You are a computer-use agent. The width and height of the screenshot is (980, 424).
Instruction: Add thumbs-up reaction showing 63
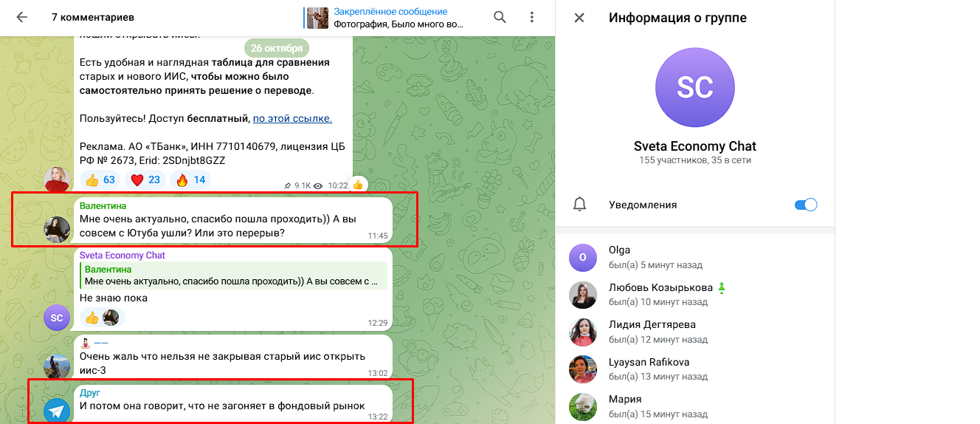pyautogui.click(x=101, y=179)
